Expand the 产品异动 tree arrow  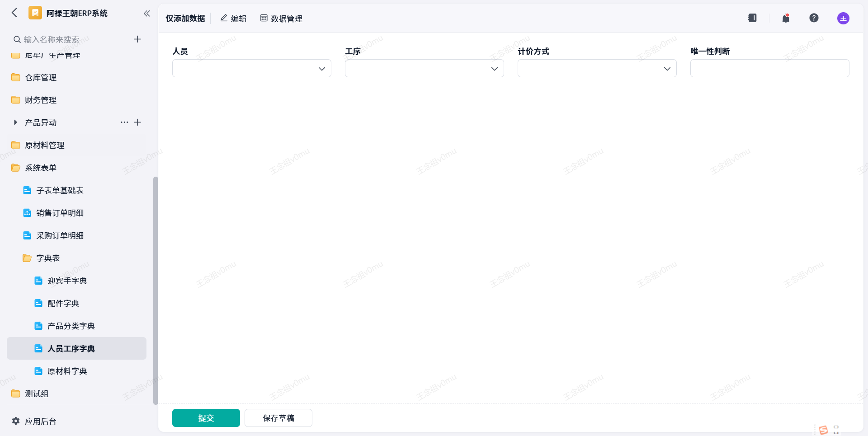click(x=15, y=122)
